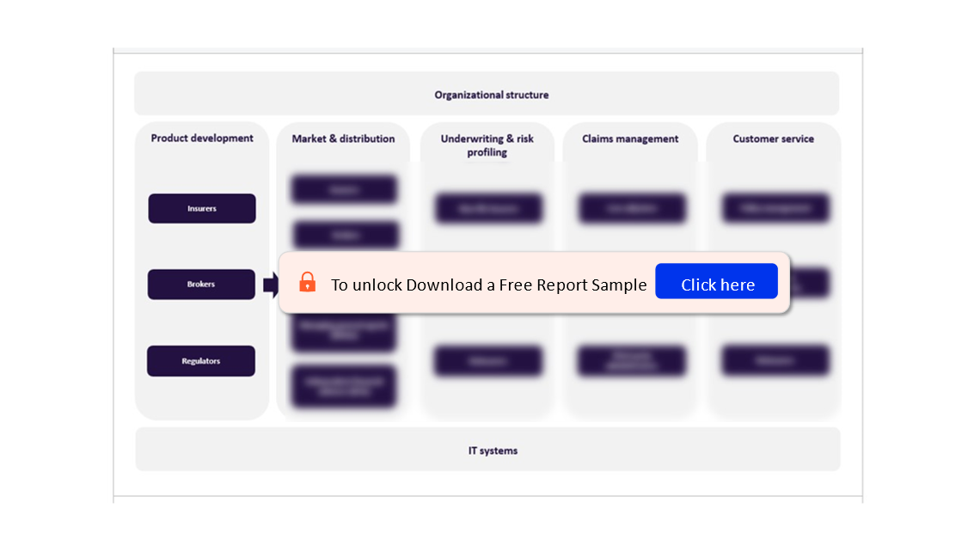Click the 'Claims management' column heading
980x551 pixels.
(630, 138)
